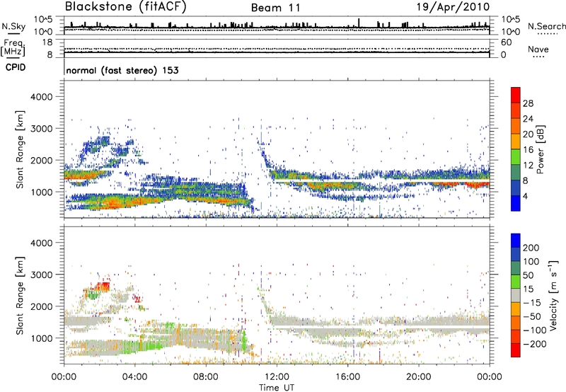Viewport: 566px width, 392px height.
Task: Click the 'Beam 11' heading
Action: [x=276, y=8]
